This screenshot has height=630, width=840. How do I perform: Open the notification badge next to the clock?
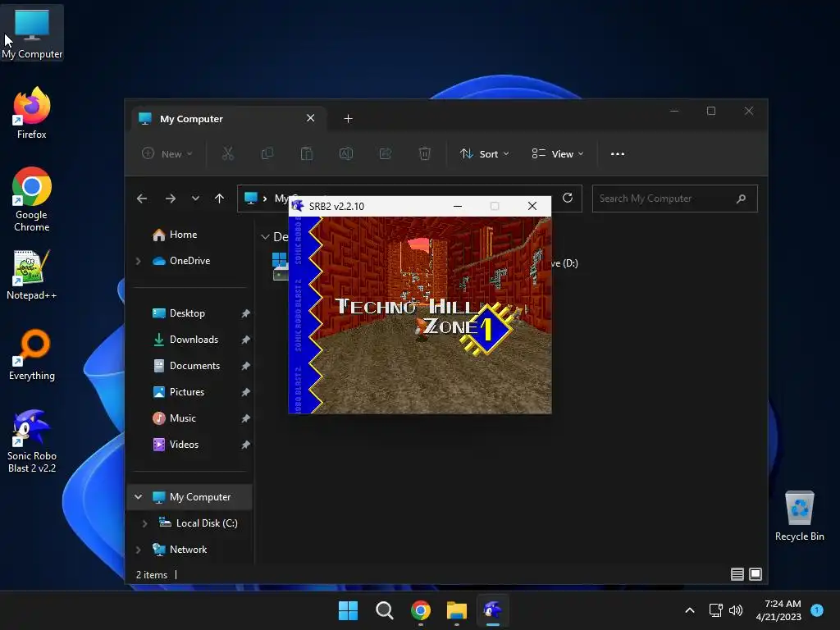click(x=817, y=609)
